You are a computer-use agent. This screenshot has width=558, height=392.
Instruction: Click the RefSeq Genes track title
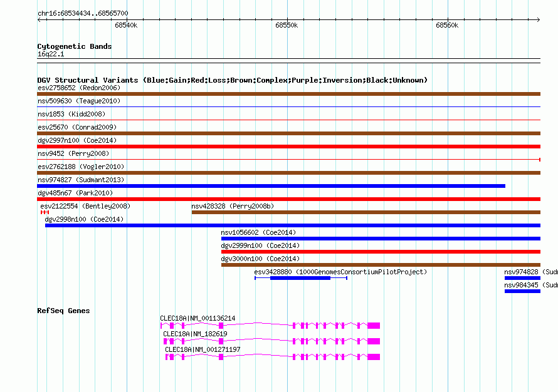point(63,311)
